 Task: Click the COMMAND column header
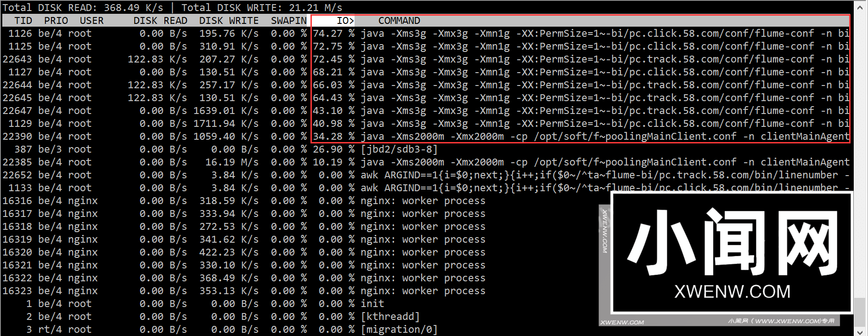coord(399,21)
